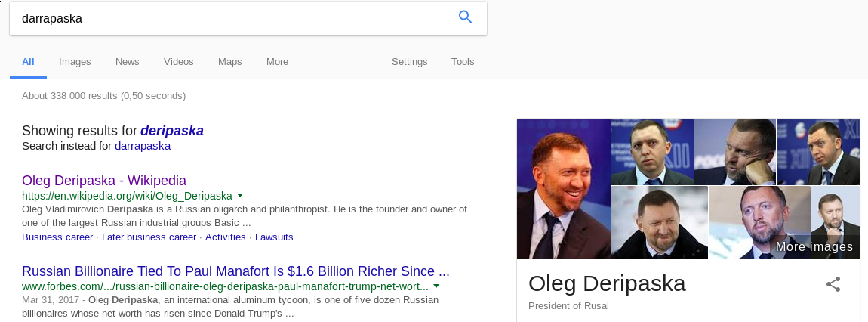Screen dimensions: 868x322
Task: Go to the Maps tab
Action: [x=229, y=62]
